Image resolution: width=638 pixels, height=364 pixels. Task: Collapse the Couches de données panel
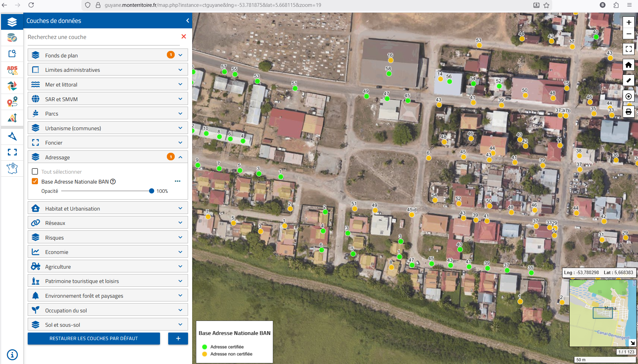coord(187,21)
